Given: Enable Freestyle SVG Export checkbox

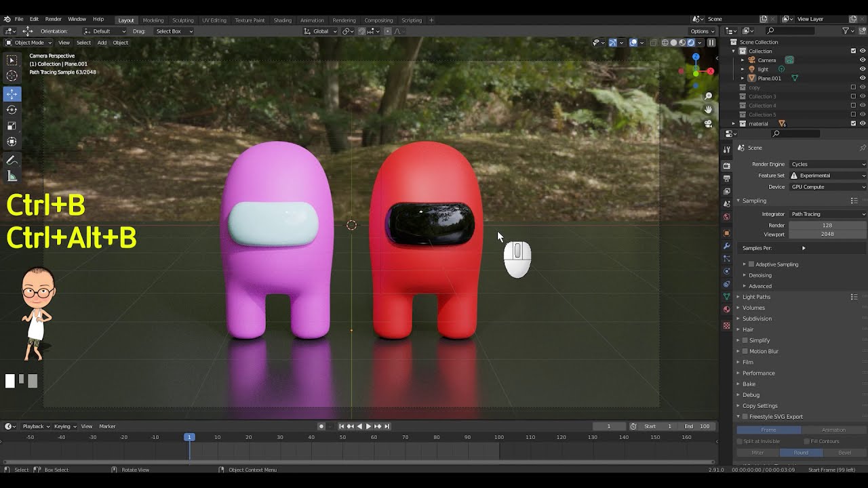Looking at the screenshot, I should [x=745, y=416].
